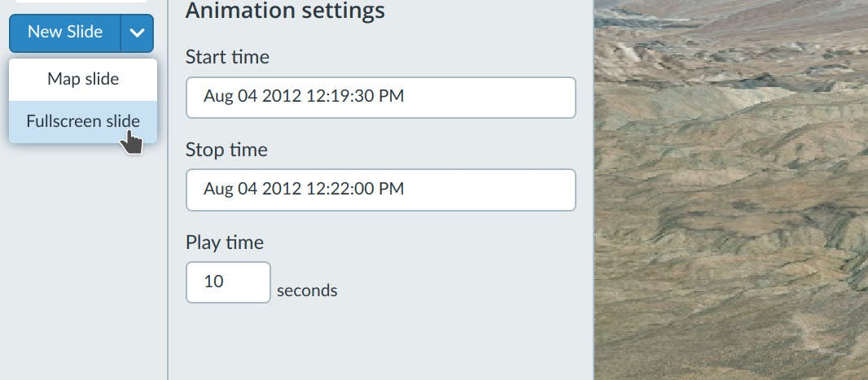Click the Stop time label
Image resolution: width=868 pixels, height=380 pixels.
(226, 150)
